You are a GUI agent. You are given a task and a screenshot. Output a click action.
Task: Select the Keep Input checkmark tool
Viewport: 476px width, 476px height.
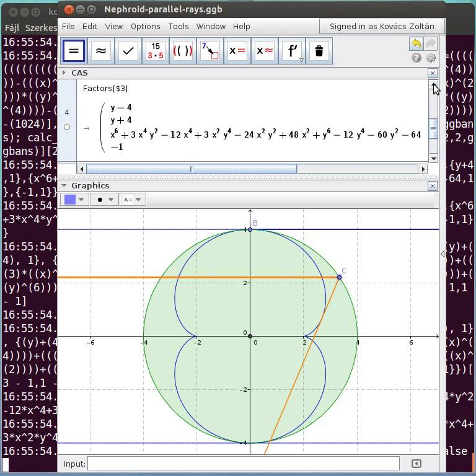(x=128, y=51)
